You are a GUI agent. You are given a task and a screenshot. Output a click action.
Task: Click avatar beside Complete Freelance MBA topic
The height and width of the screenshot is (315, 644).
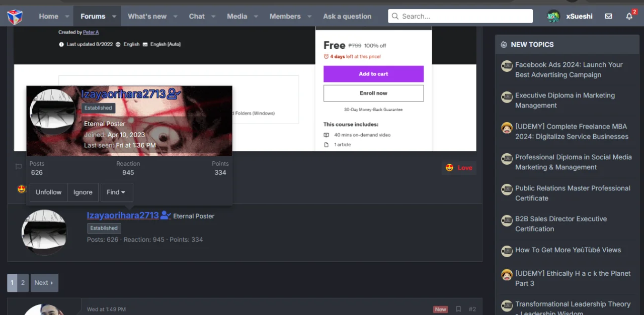[x=507, y=128]
